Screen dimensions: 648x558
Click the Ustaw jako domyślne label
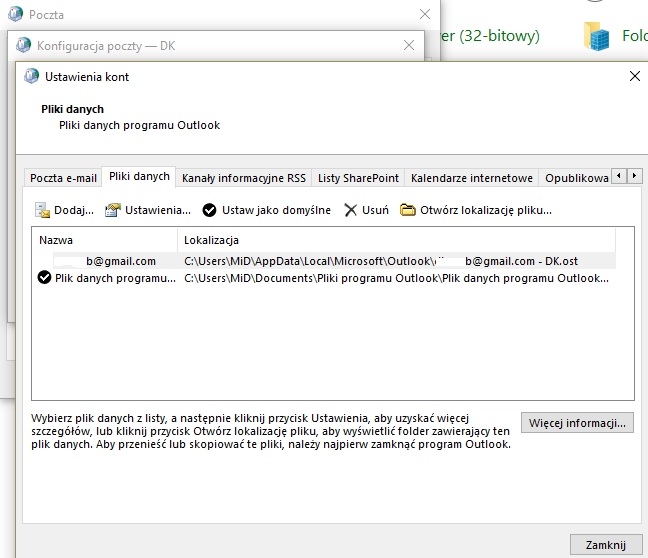coord(276,210)
